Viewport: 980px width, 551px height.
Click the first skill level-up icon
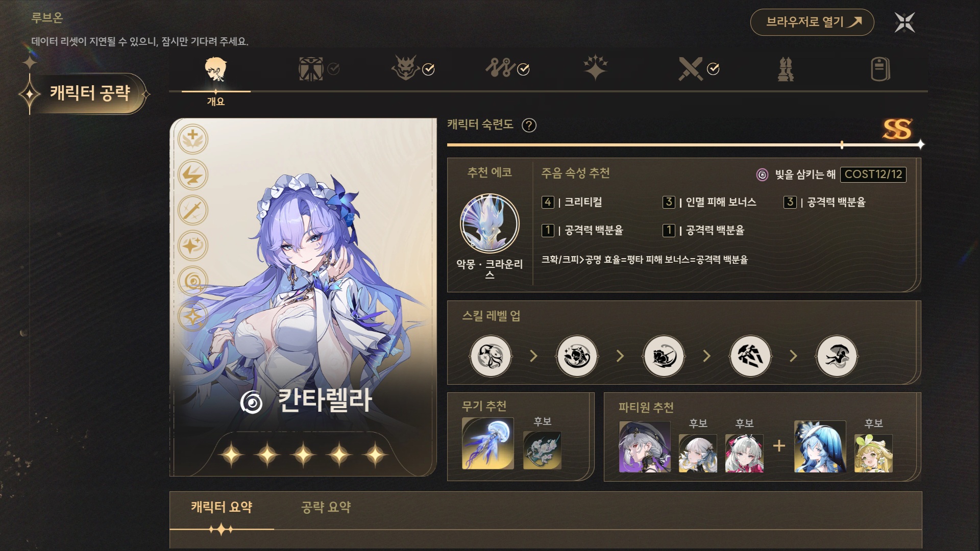click(x=491, y=356)
